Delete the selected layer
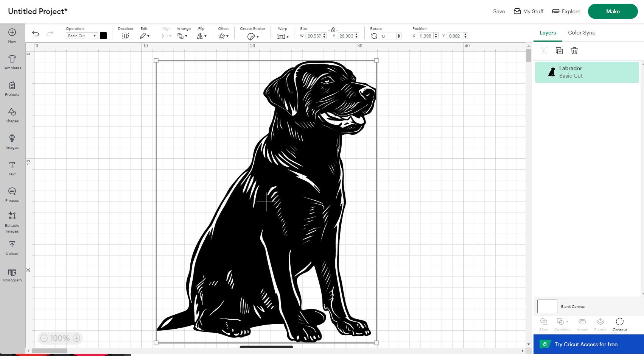The image size is (644, 356). [x=574, y=50]
